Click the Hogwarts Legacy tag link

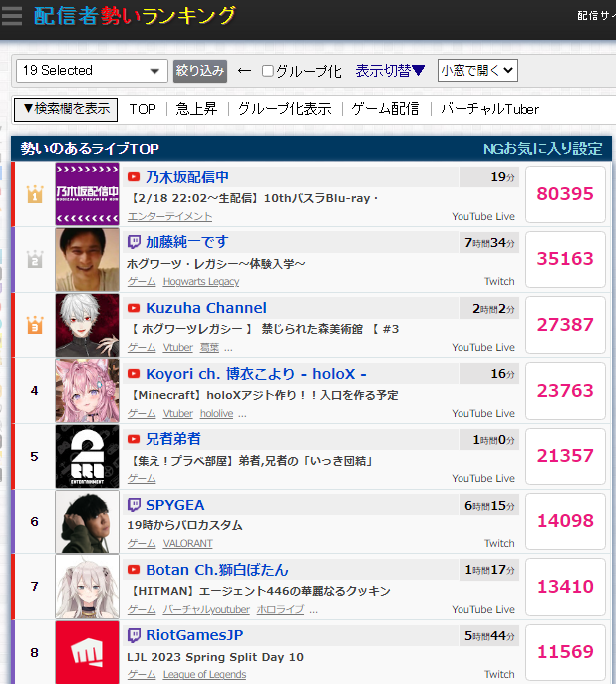201,282
